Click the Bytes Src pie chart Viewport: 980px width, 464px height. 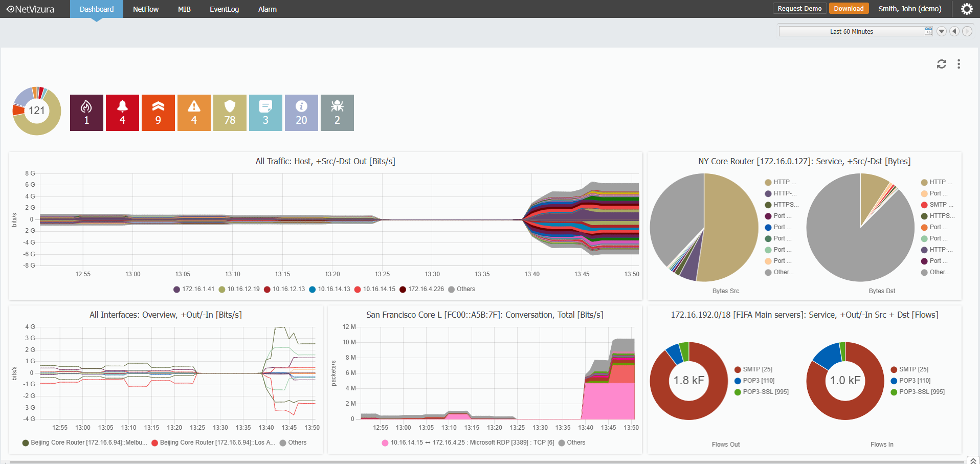(x=704, y=228)
